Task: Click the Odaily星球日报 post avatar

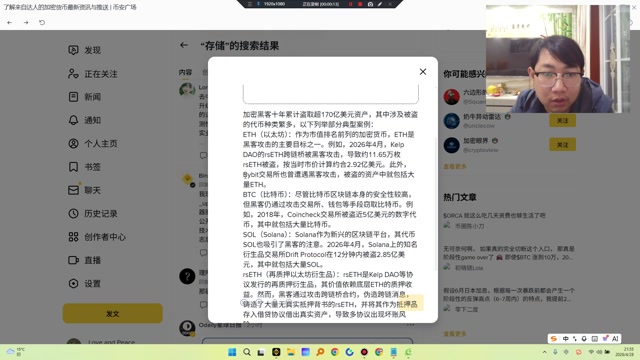Action: 187,328
